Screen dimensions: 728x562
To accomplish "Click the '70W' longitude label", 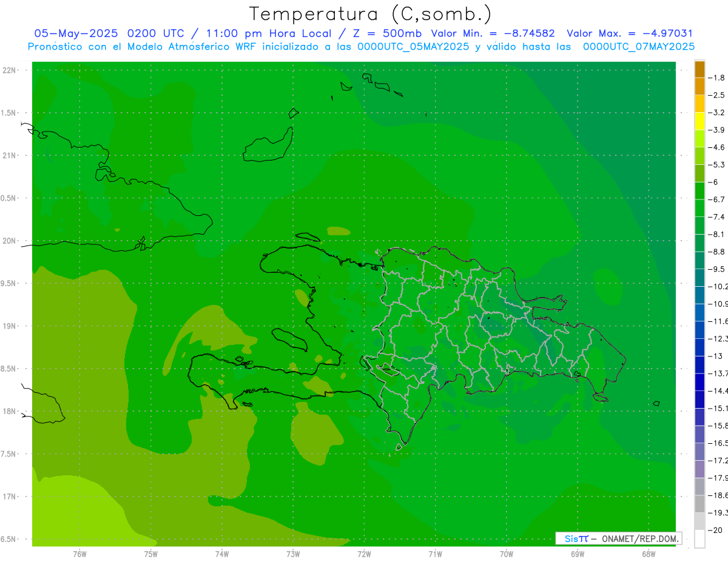I will tap(507, 554).
